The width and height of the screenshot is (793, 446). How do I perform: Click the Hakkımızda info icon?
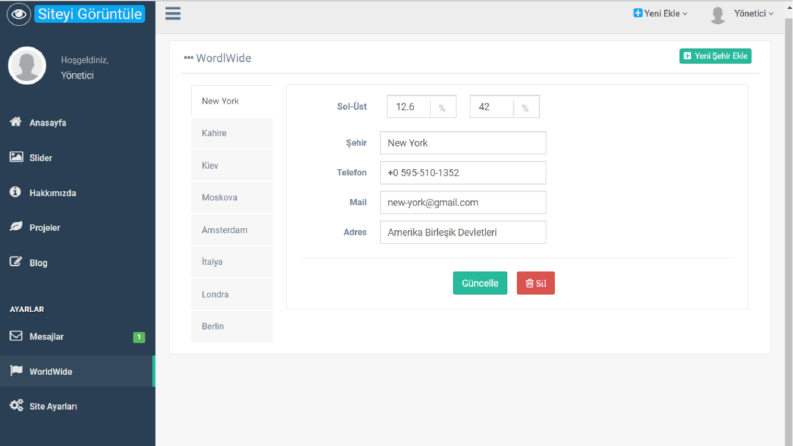[x=15, y=192]
